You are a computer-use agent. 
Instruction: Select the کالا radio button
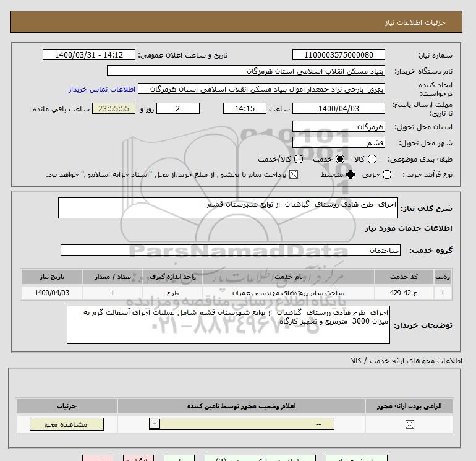372,159
